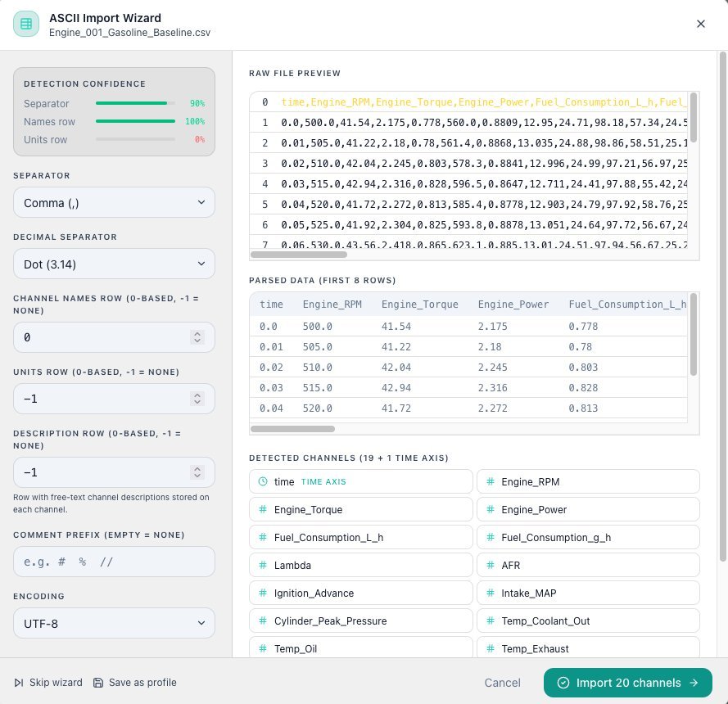Click the arrow icon in Import button
The image size is (728, 704).
click(694, 683)
